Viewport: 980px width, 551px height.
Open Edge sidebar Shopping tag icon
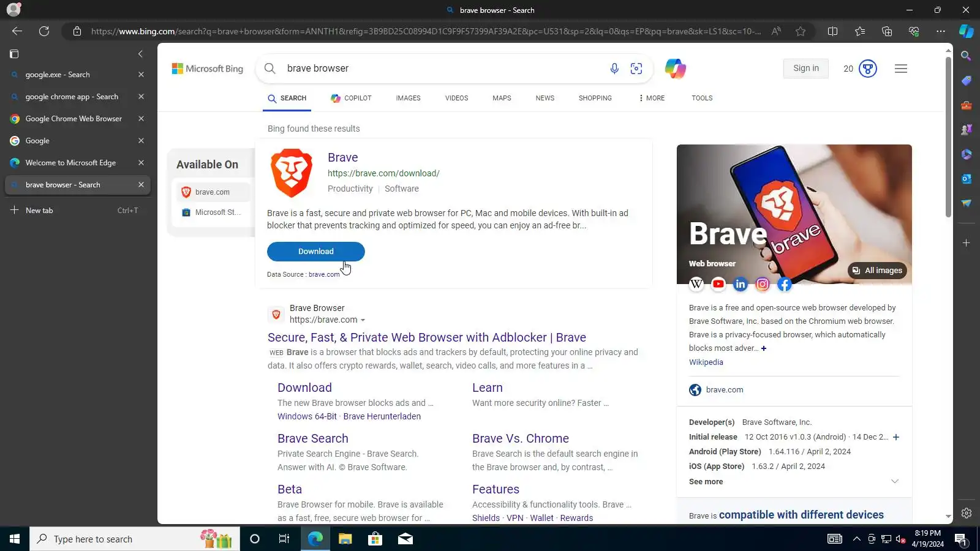point(966,81)
